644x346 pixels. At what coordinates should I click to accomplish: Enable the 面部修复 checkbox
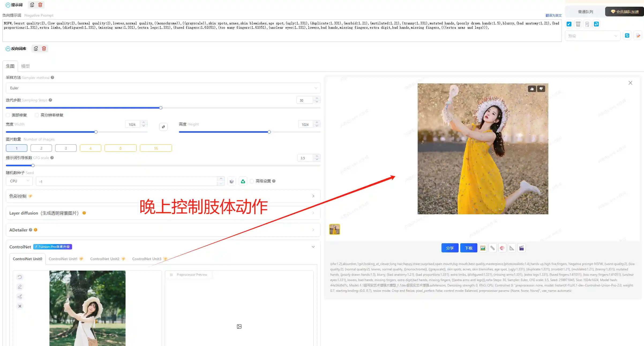pyautogui.click(x=8, y=115)
